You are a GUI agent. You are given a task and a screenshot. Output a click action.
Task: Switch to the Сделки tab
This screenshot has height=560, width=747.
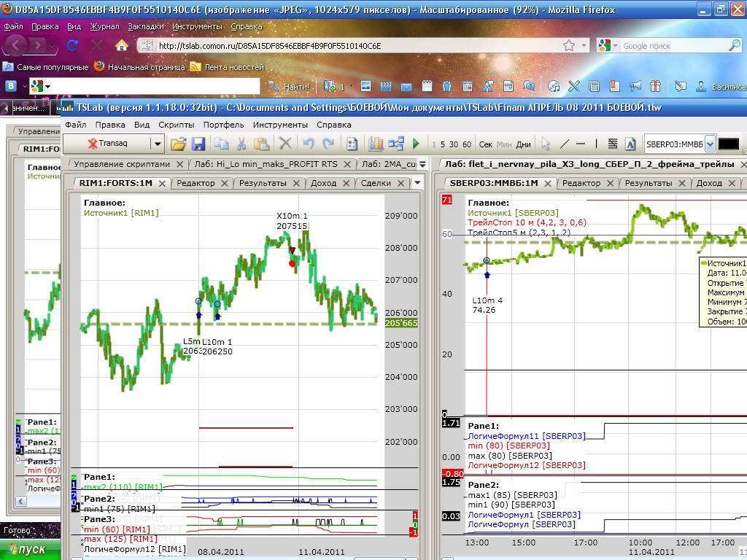pyautogui.click(x=376, y=183)
